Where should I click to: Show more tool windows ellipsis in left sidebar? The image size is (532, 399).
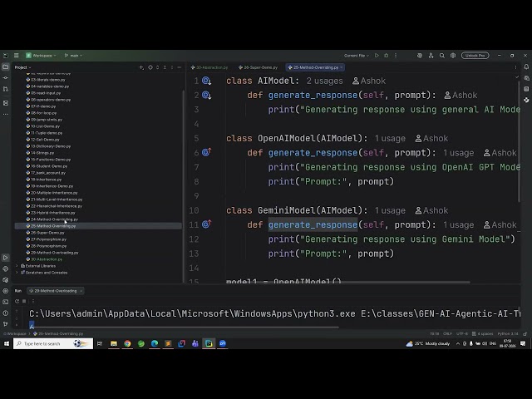click(x=6, y=114)
